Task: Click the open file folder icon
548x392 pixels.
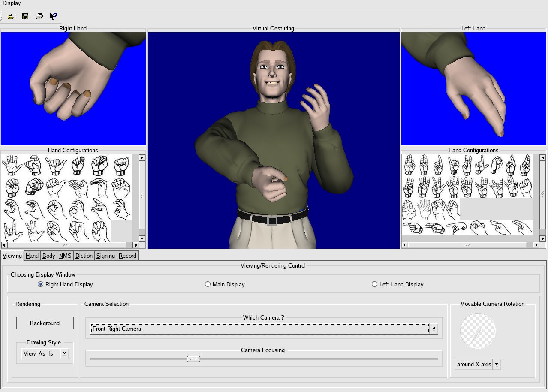Action: (11, 16)
